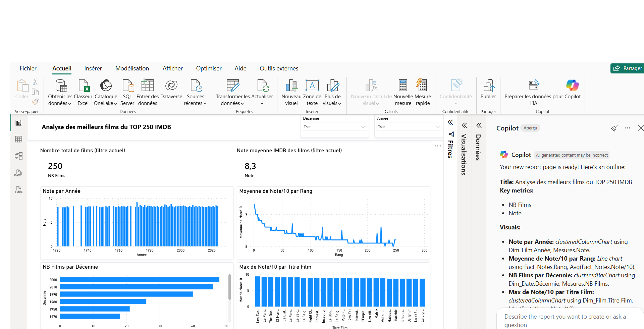Image resolution: width=644 pixels, height=329 pixels.
Task: Click the Partager button
Action: [627, 68]
